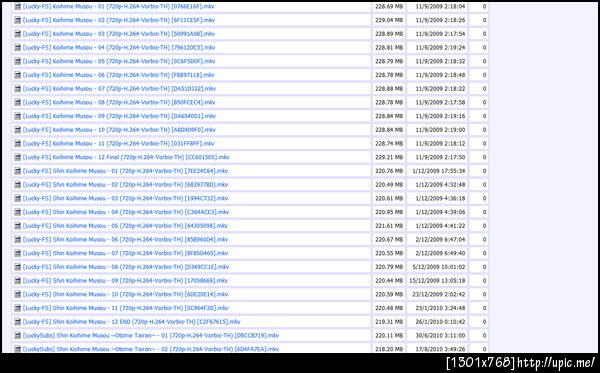
Task: Click the date 23/12/2009 2:02:42
Action: (439, 294)
